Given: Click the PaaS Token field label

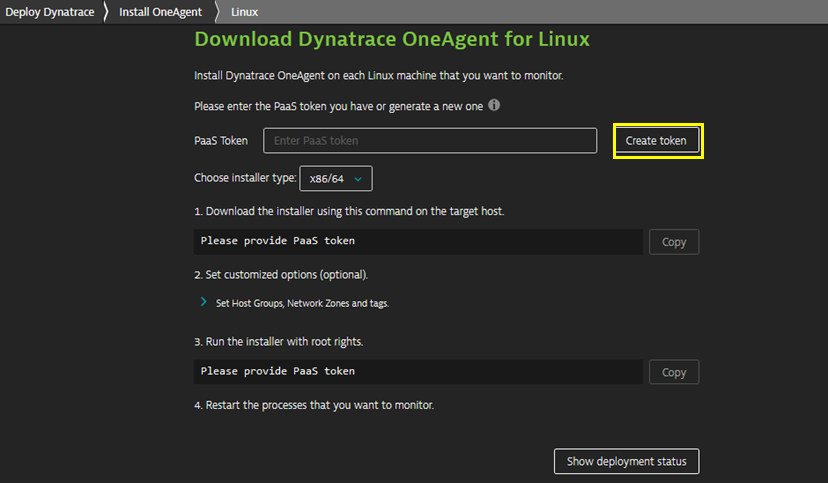Looking at the screenshot, I should (x=221, y=141).
